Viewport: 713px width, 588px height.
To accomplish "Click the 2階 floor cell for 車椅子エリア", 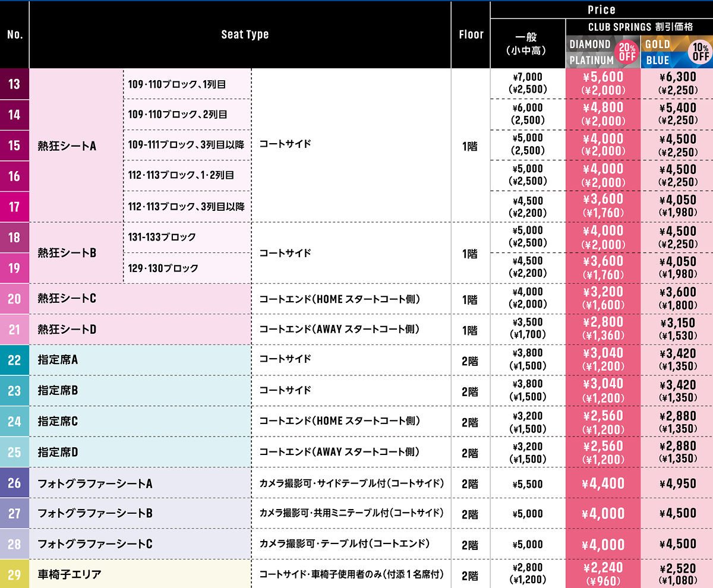I will (x=470, y=575).
